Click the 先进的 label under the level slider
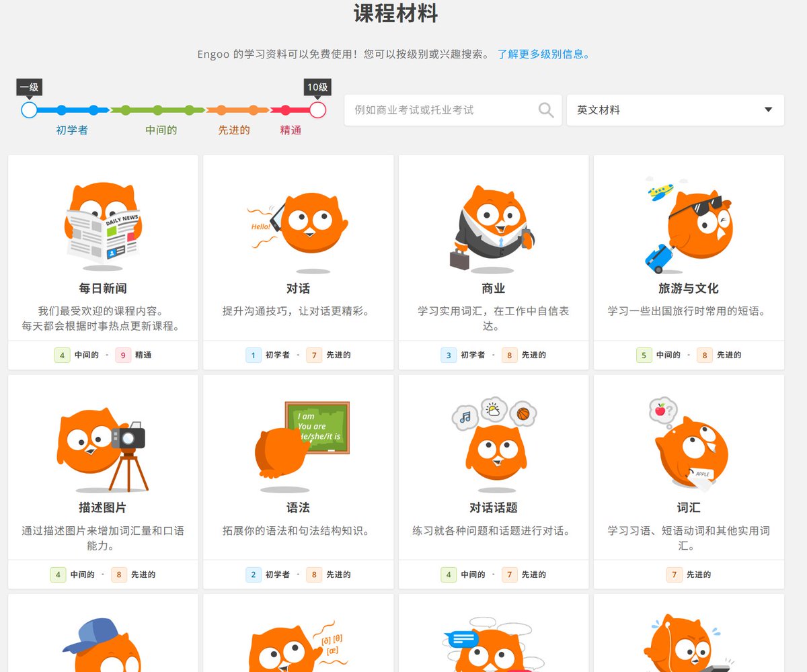Image resolution: width=807 pixels, height=672 pixels. (234, 130)
